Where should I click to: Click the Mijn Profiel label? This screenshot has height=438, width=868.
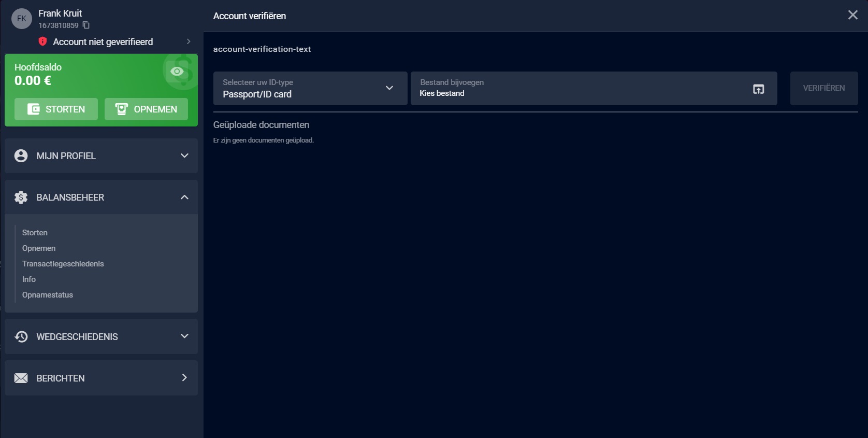pyautogui.click(x=66, y=156)
